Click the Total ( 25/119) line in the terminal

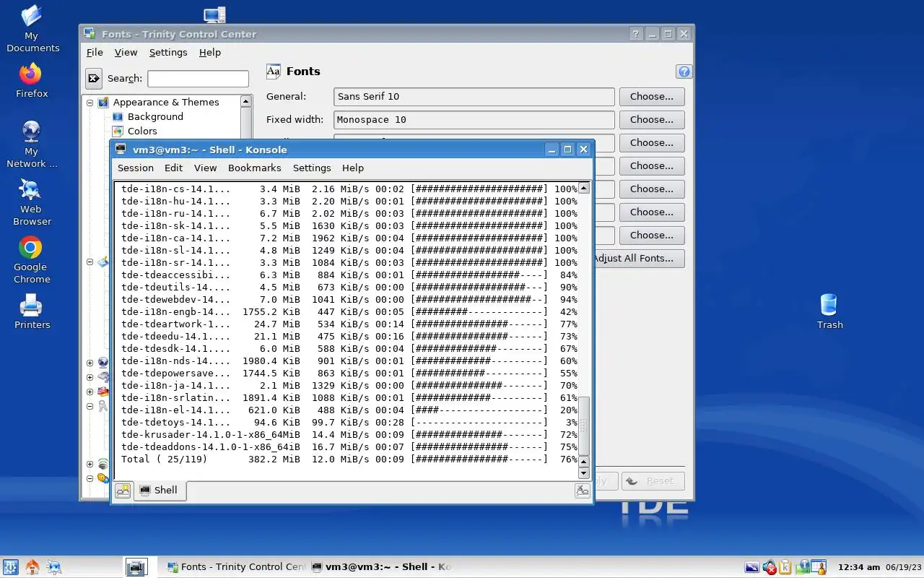[349, 459]
